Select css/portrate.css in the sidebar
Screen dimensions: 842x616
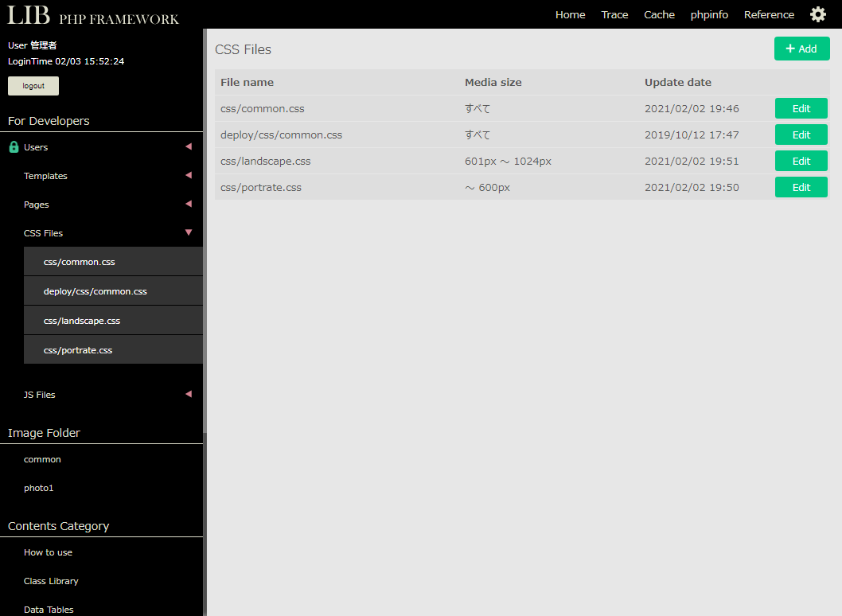(78, 350)
